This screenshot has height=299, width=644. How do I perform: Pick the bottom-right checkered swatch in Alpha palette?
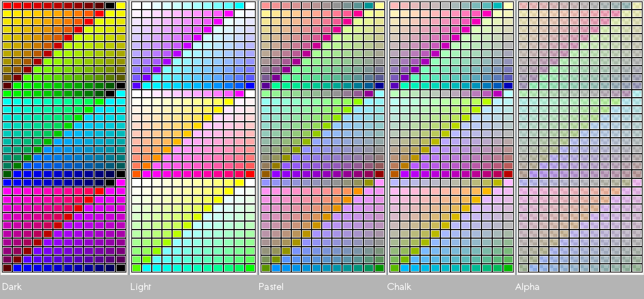[x=637, y=268]
